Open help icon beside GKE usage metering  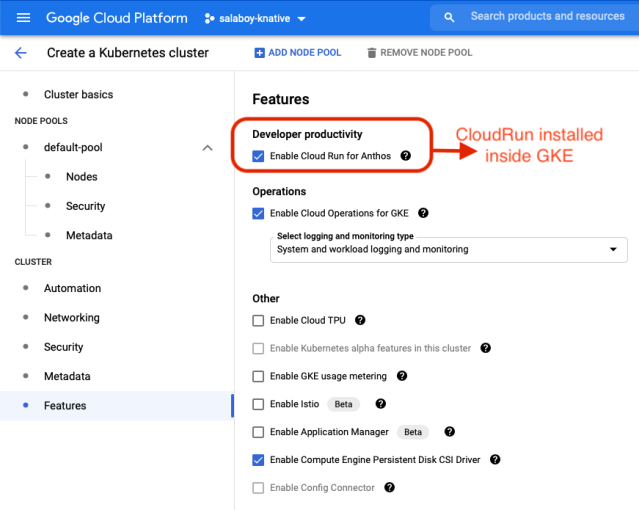[402, 376]
